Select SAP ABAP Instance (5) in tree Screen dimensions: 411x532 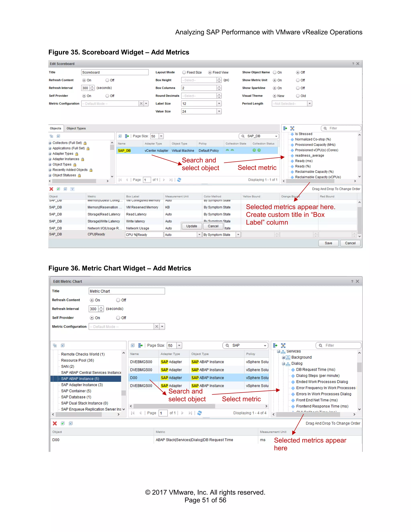click(86, 379)
